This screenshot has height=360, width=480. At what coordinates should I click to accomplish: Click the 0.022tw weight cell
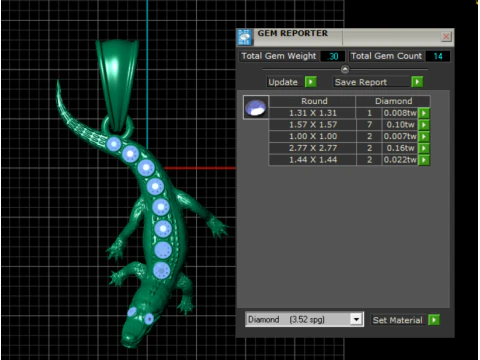(400, 160)
